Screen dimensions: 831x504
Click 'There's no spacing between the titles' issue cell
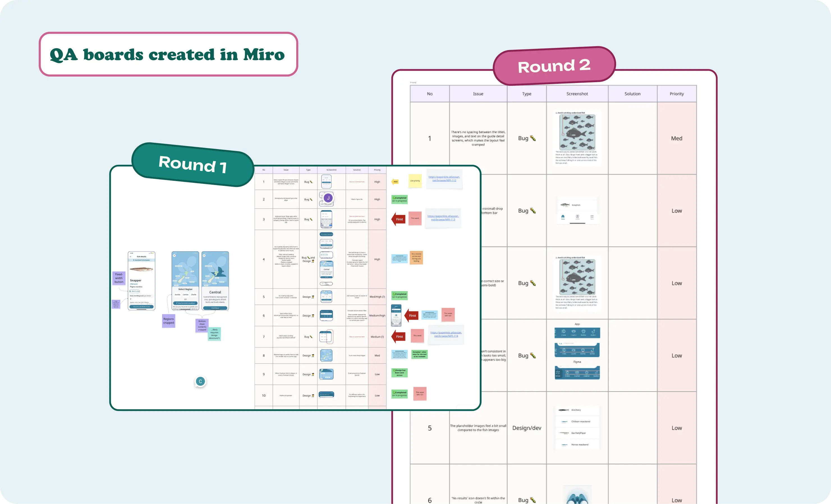click(478, 138)
